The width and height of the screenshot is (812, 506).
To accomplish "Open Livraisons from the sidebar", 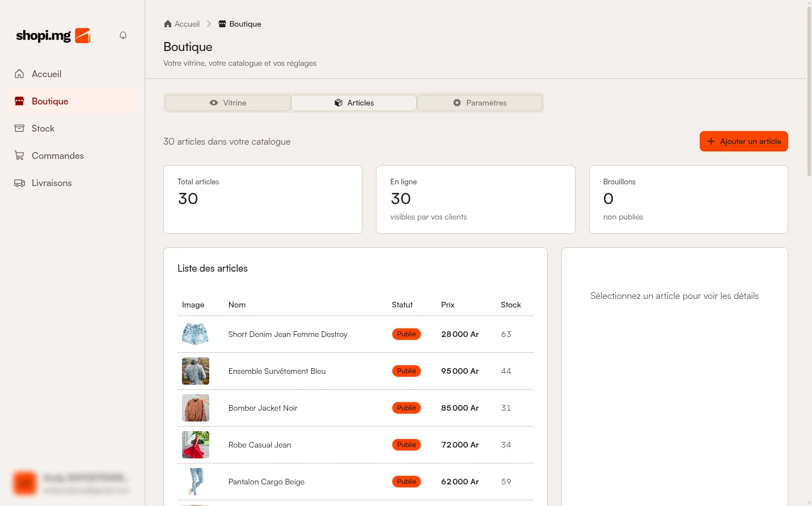I will (x=73, y=183).
